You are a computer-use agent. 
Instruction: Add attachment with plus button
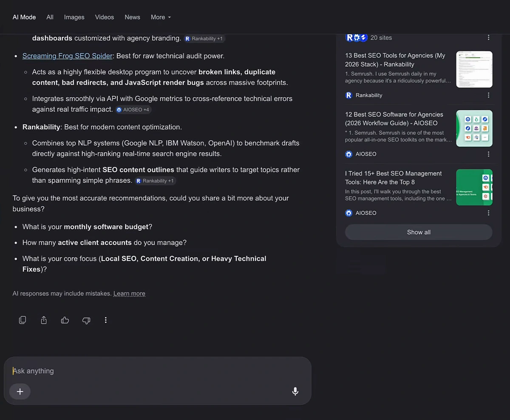(x=20, y=392)
